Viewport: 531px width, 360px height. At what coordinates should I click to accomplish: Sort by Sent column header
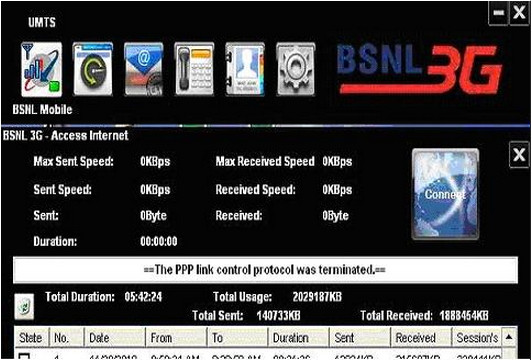point(360,338)
